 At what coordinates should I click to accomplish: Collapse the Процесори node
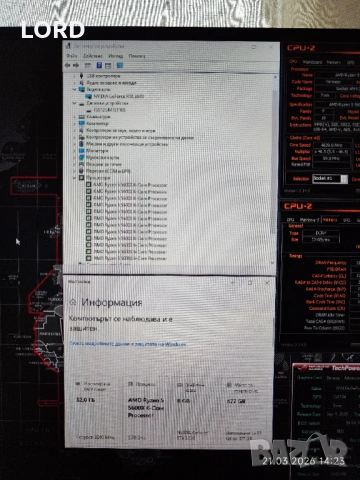74,178
